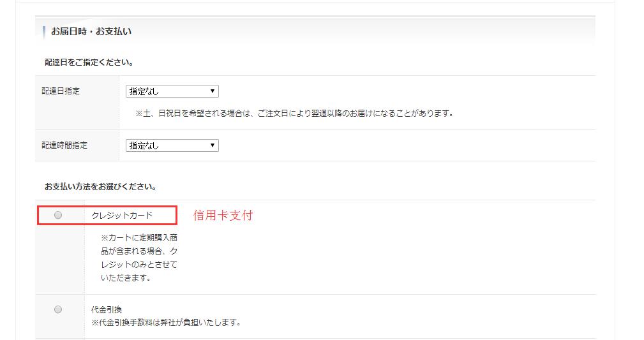
Task: Click the blue accent bar beside the heading
Action: click(43, 31)
